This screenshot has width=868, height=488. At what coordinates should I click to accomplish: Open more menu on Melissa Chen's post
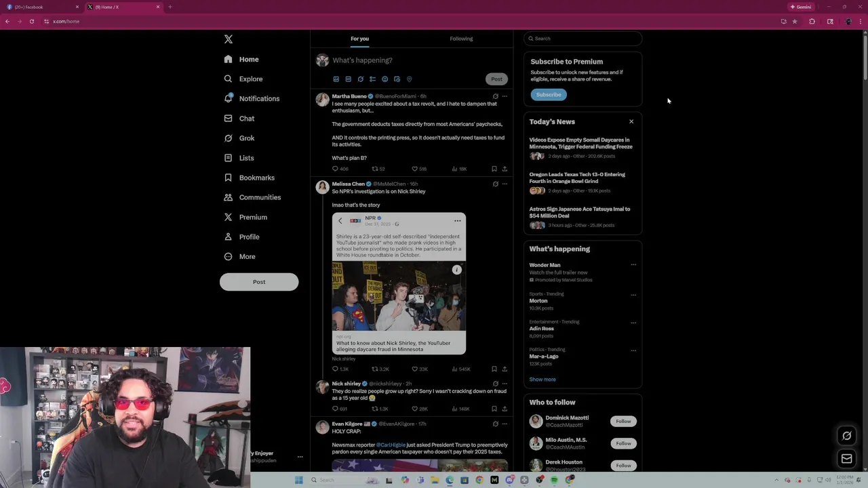pos(505,184)
